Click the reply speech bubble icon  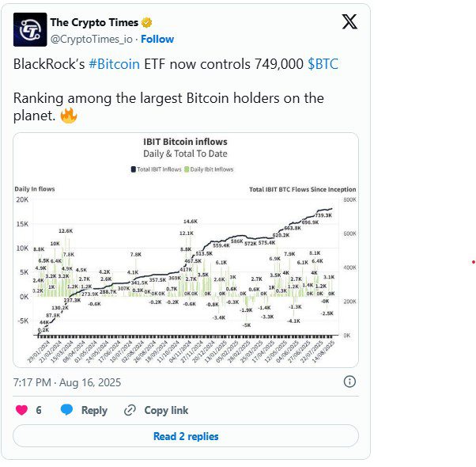67,410
